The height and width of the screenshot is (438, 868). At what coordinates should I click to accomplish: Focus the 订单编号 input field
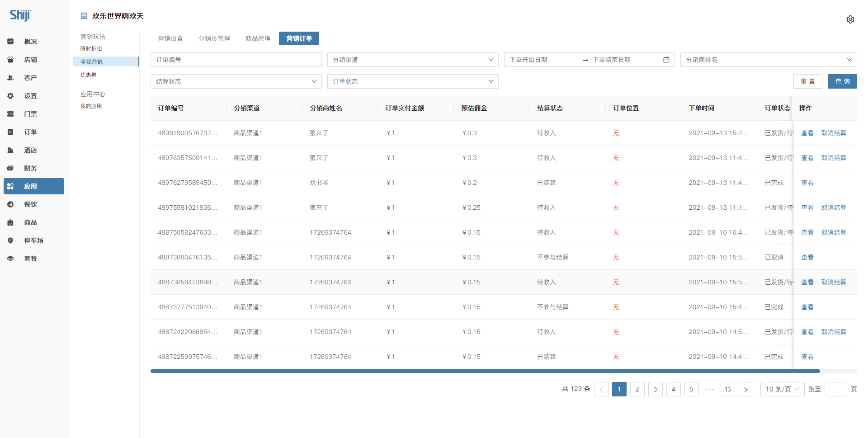click(236, 60)
